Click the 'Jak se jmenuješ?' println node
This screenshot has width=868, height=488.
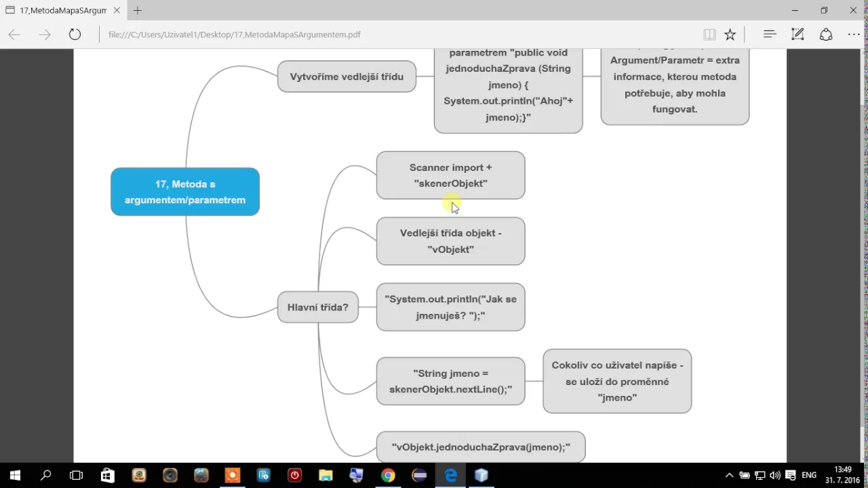[451, 307]
